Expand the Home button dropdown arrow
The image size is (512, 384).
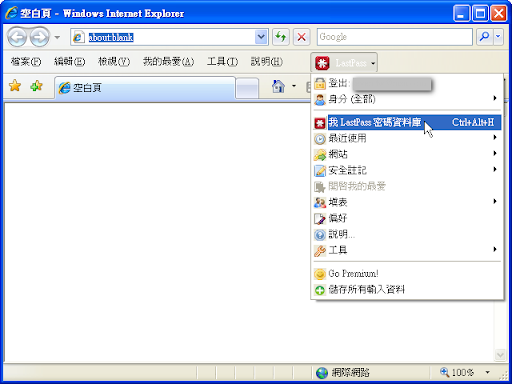point(294,86)
